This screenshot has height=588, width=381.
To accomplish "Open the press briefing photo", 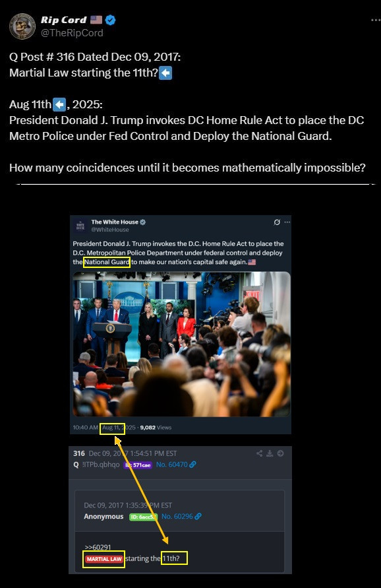I will 181,344.
